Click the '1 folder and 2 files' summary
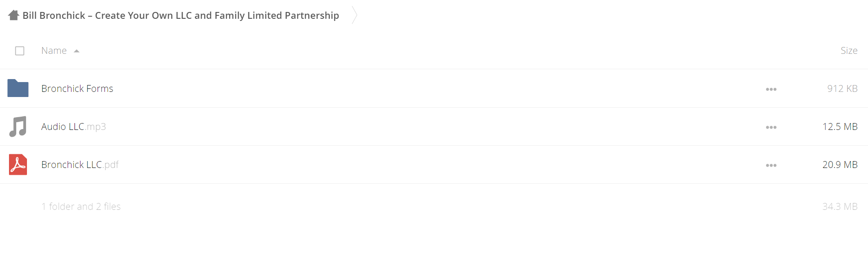This screenshot has height=253, width=868. click(81, 206)
